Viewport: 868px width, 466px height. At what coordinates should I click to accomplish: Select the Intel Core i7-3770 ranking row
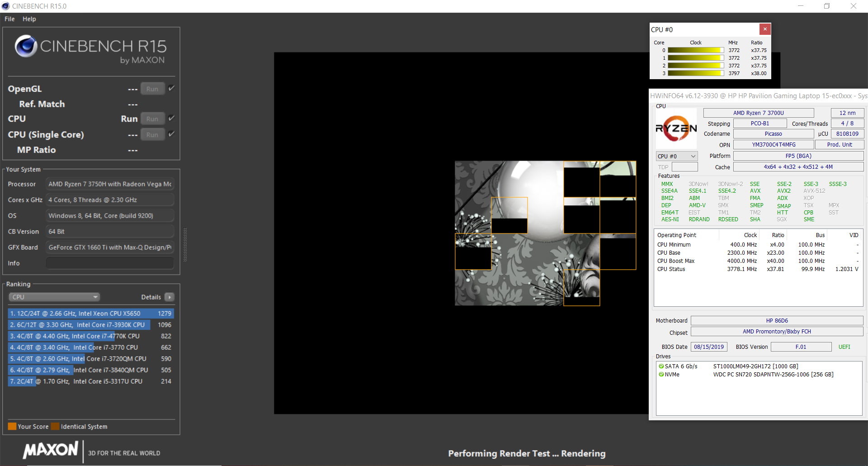(x=91, y=347)
